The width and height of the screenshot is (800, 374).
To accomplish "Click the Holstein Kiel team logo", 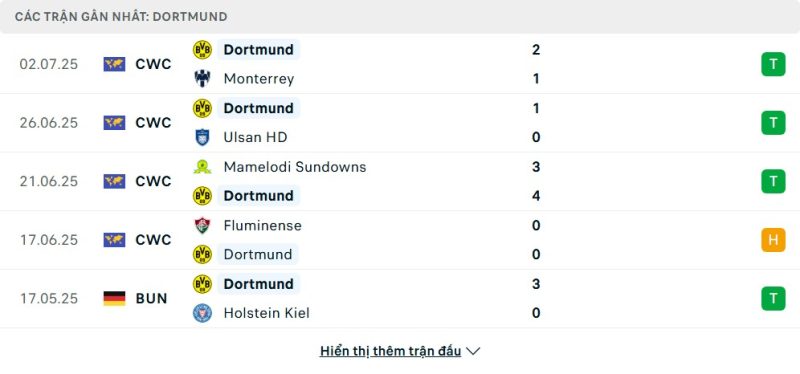I will coord(202,313).
